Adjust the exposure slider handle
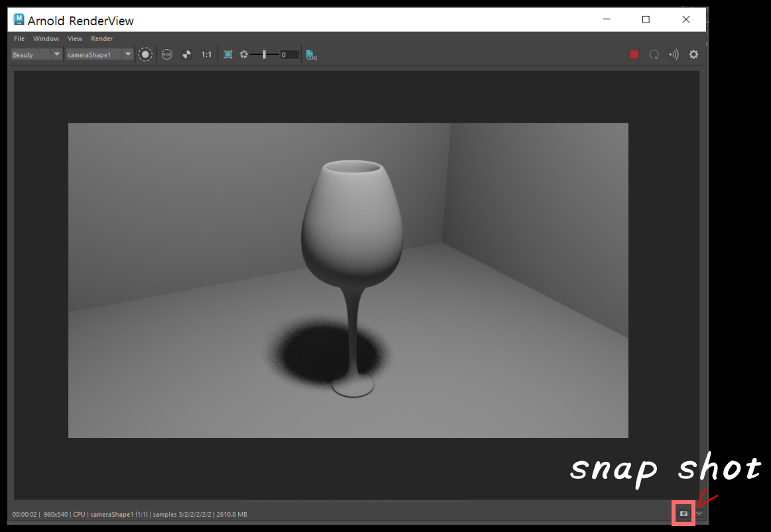 point(264,54)
